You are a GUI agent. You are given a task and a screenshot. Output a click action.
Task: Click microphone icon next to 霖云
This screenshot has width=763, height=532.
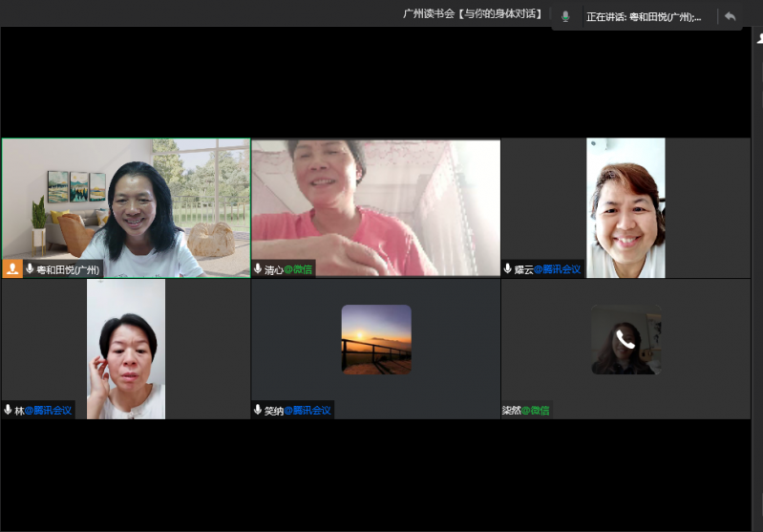click(x=508, y=269)
